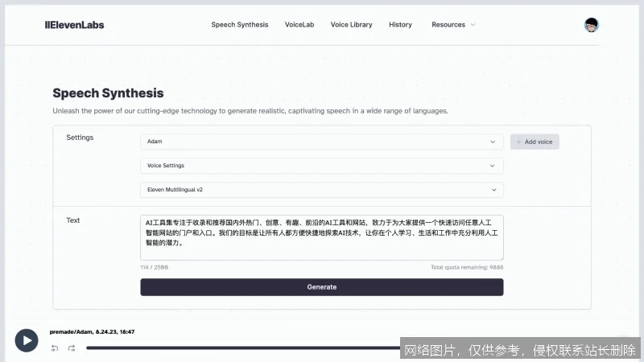Click the Speech Synthesis page heading
Image resolution: width=644 pixels, height=362 pixels.
[x=108, y=93]
